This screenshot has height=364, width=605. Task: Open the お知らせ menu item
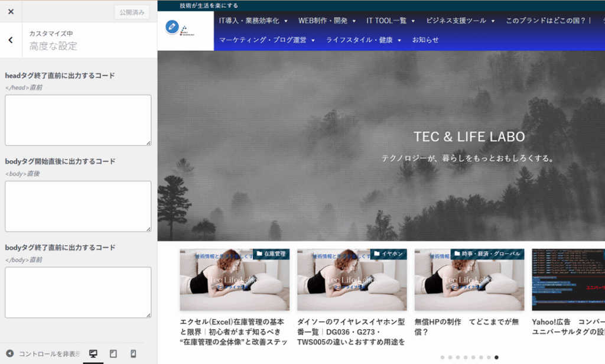pyautogui.click(x=425, y=40)
